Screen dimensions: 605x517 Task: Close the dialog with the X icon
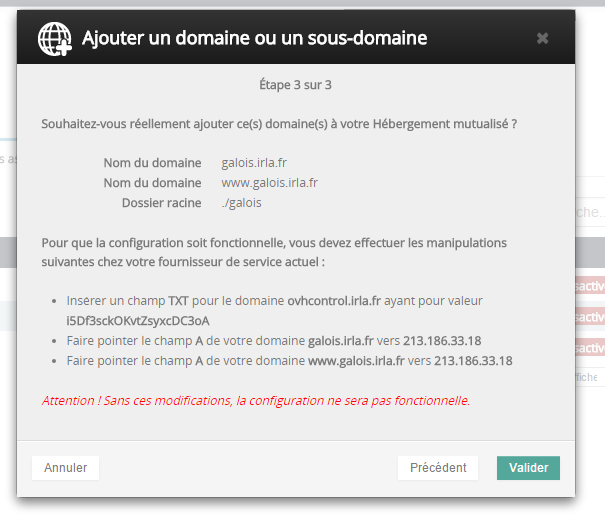[x=542, y=39]
